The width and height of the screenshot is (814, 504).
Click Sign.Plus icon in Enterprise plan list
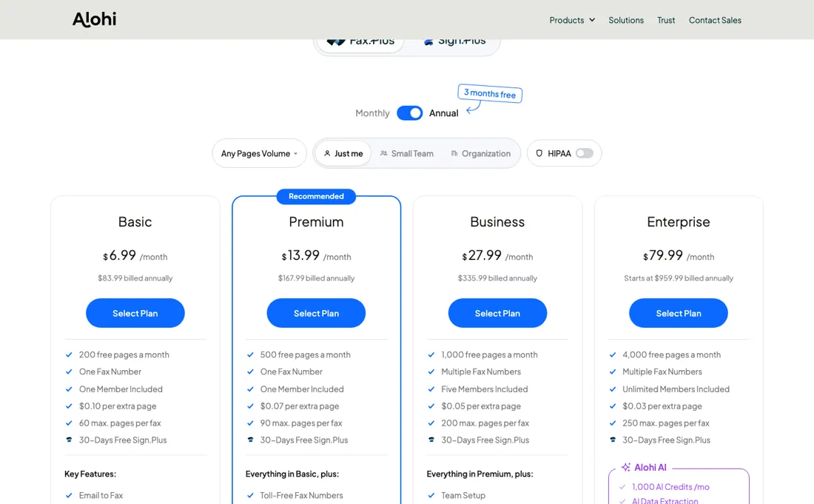tap(613, 440)
